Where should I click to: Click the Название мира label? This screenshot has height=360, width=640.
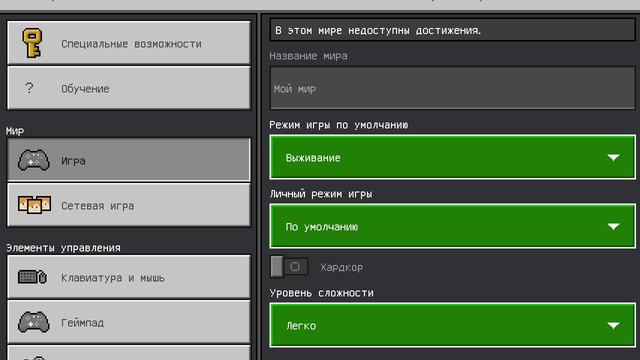click(x=308, y=56)
